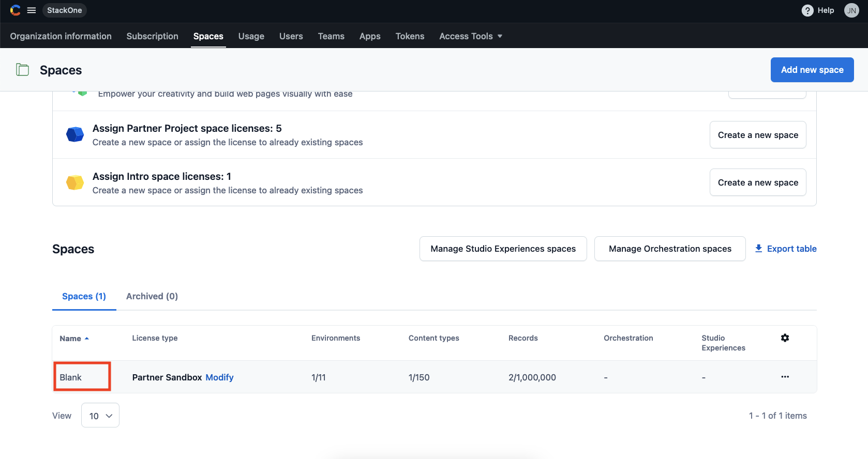Expand the Access Tools dropdown
This screenshot has height=459, width=868.
pyautogui.click(x=471, y=36)
